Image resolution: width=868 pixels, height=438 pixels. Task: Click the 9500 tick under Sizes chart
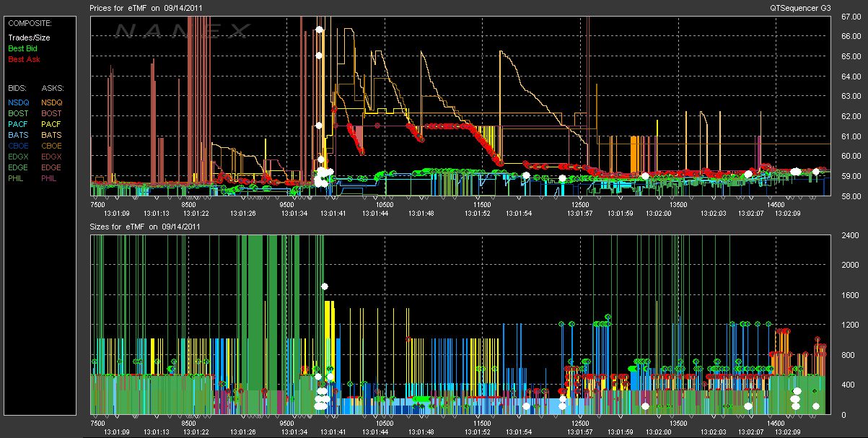point(286,424)
